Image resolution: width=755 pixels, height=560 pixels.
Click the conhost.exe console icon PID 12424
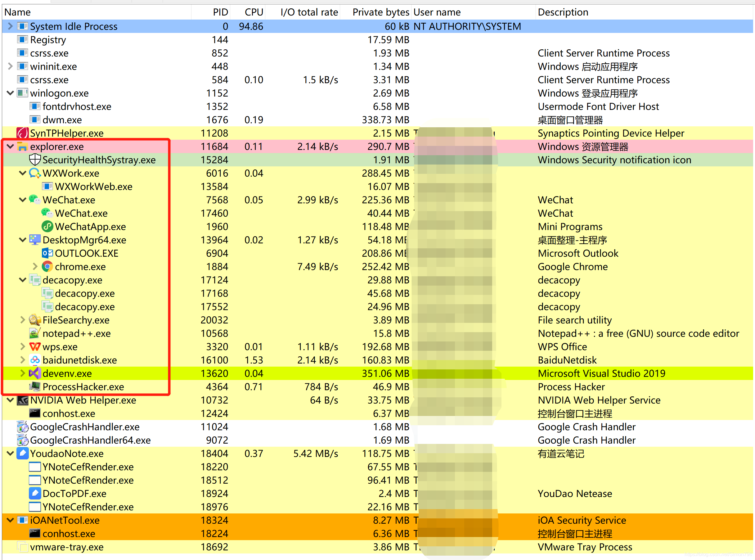35,413
